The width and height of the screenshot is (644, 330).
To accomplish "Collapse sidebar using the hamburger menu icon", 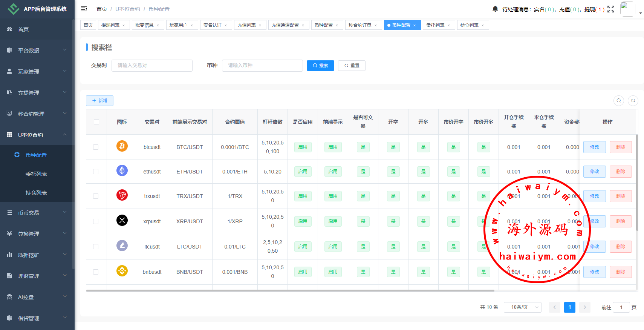I will [x=84, y=9].
